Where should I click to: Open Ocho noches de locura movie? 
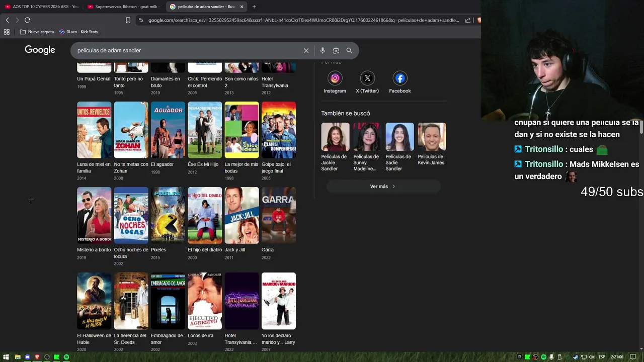tap(131, 226)
